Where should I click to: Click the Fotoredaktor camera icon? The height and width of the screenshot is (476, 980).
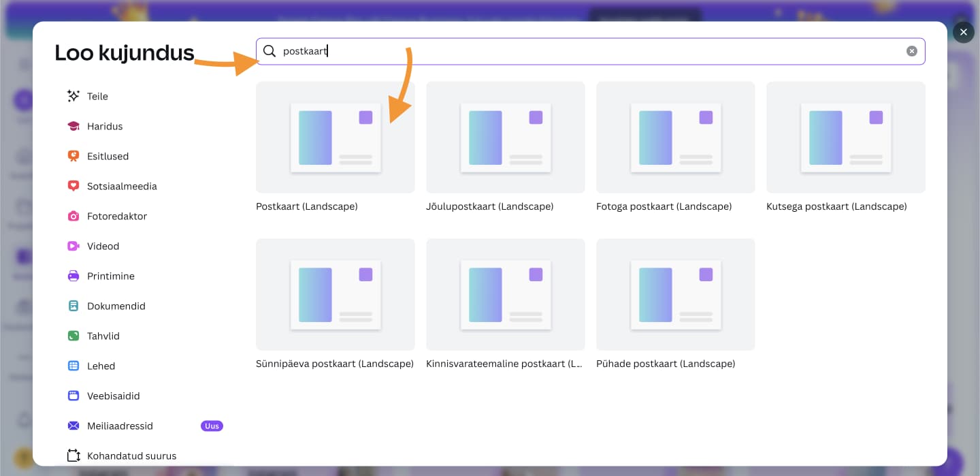73,216
